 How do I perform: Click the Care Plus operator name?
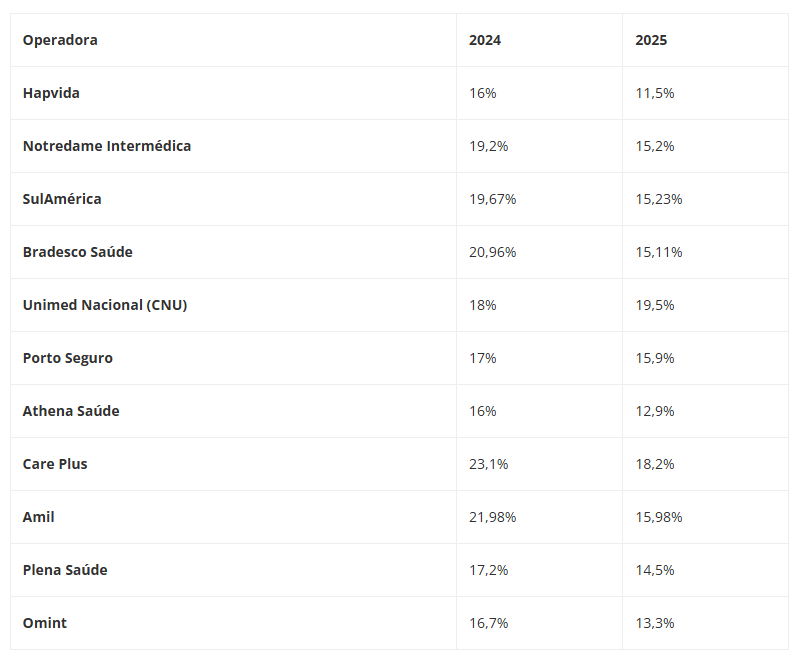pos(55,464)
